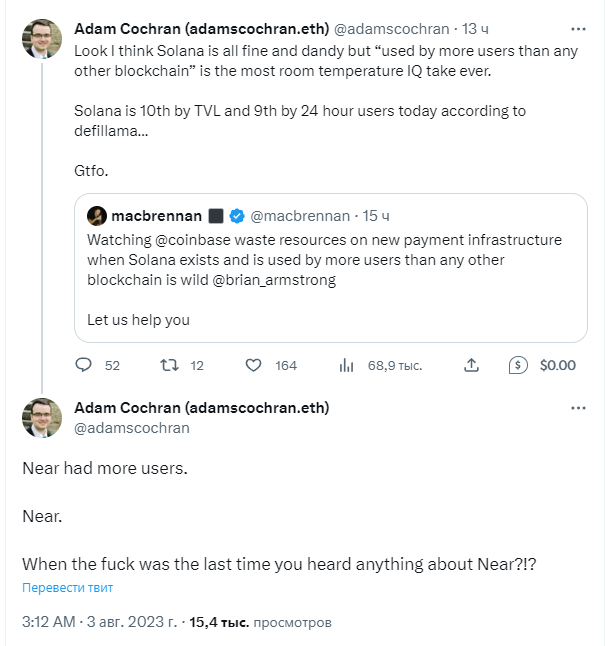The width and height of the screenshot is (605, 646).
Task: Like the tweet with the heart icon
Action: coord(253,365)
